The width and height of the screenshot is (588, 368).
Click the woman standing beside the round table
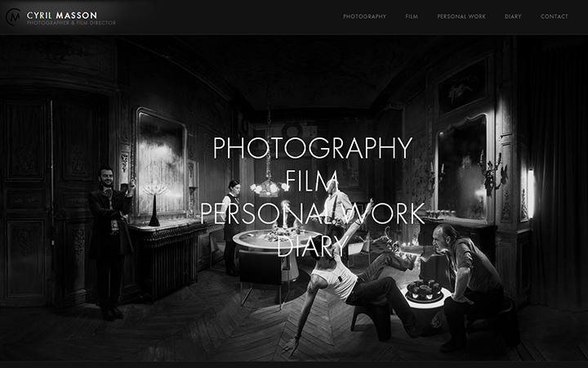[x=234, y=221]
